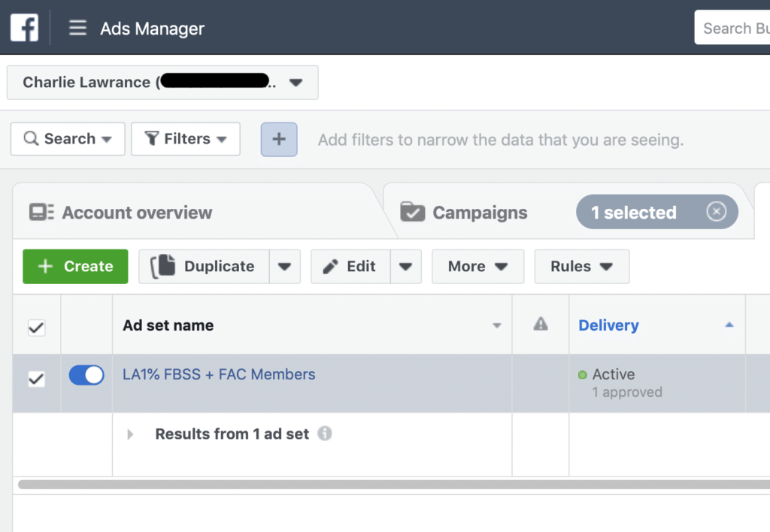Click the horizontal scrollbar below the table
This screenshot has height=532, width=770.
point(394,485)
